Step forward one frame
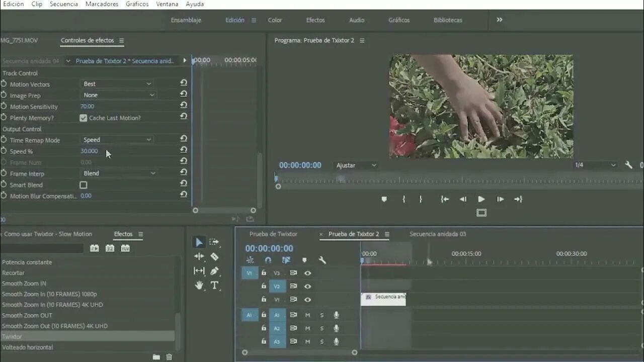Viewport: 644px width, 362px height. click(x=500, y=199)
